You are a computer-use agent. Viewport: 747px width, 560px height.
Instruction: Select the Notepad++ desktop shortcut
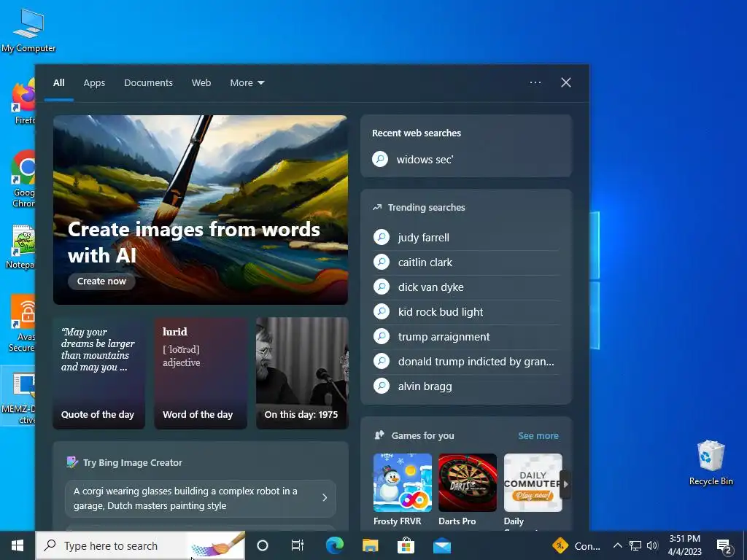click(x=21, y=247)
